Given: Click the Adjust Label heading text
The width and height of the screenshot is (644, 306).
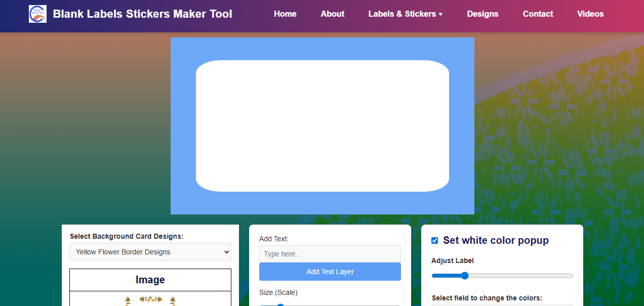Looking at the screenshot, I should [453, 260].
